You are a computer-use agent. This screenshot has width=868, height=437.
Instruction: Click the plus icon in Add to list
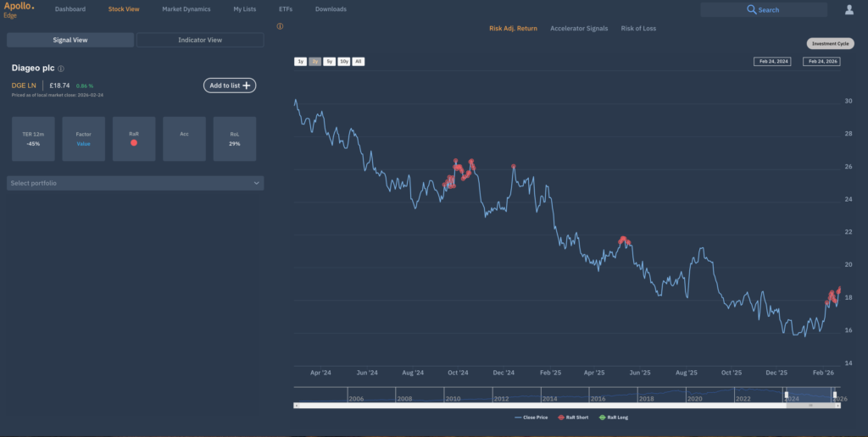click(x=247, y=86)
